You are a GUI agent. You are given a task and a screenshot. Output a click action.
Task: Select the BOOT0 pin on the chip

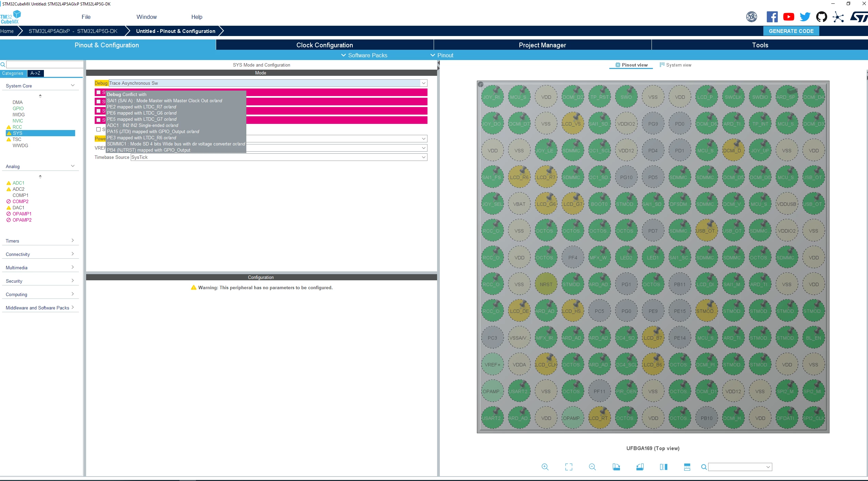pos(599,204)
